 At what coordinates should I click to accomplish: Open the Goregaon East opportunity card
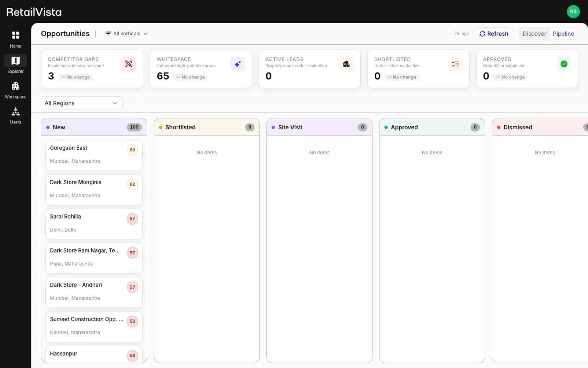coord(94,155)
